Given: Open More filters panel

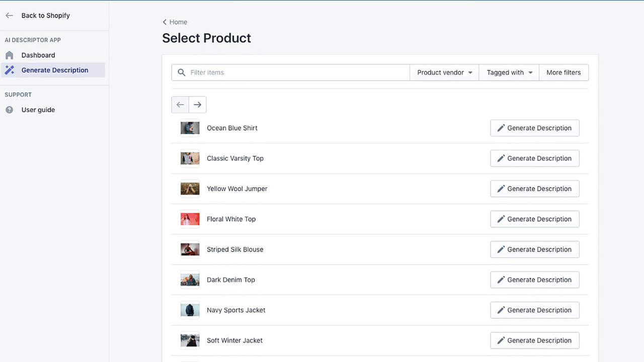Looking at the screenshot, I should coord(563,72).
